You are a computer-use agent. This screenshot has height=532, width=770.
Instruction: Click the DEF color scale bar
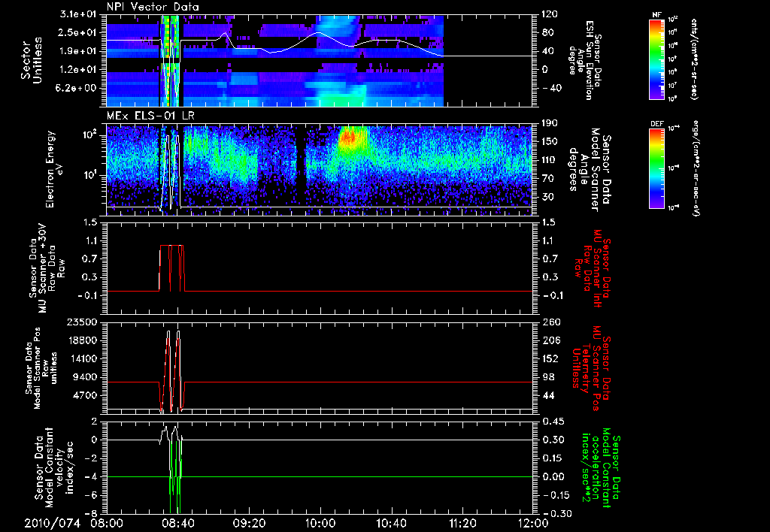pos(656,168)
